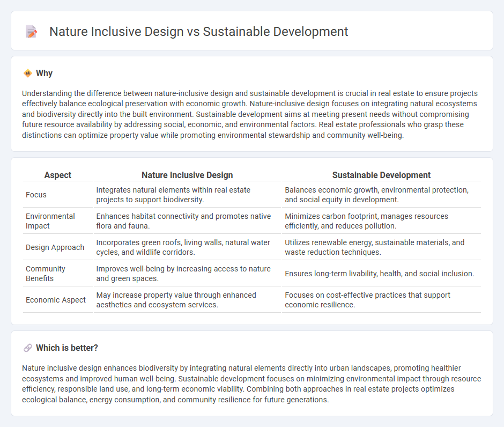The width and height of the screenshot is (504, 427).
Task: Click cell 'Balances economic growth, environmental protection'
Action: [x=382, y=195]
